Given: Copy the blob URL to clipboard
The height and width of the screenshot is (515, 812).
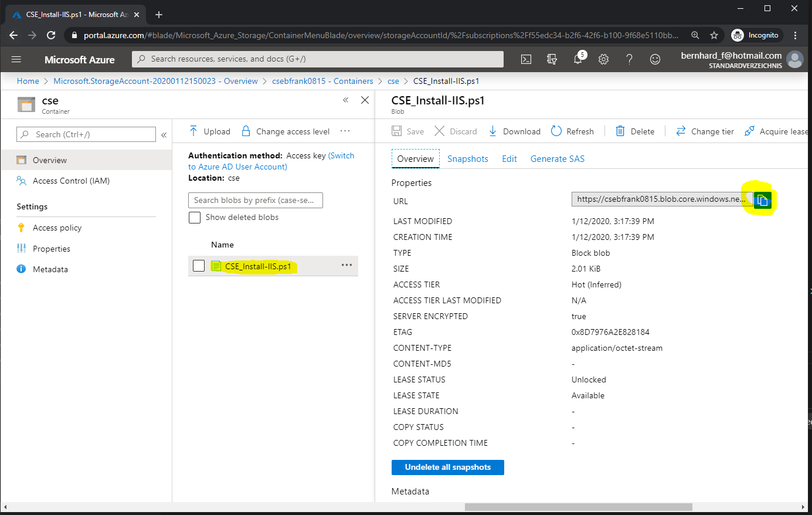Looking at the screenshot, I should [762, 199].
